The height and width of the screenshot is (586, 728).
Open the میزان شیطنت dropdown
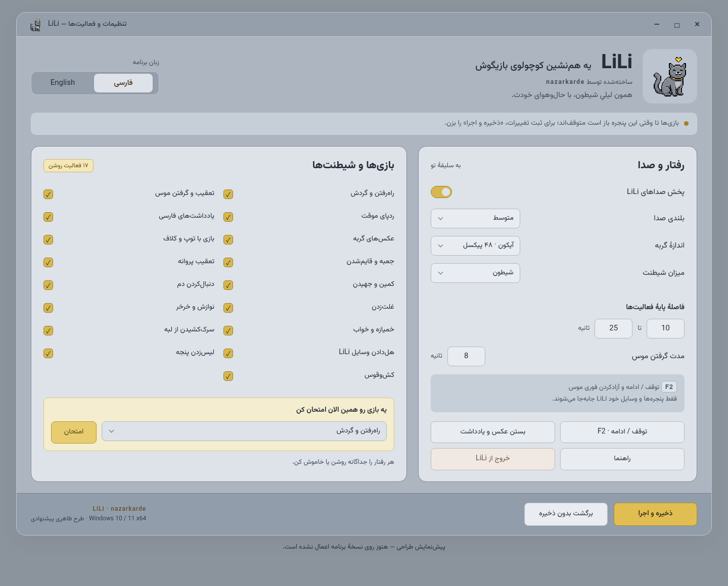475,273
